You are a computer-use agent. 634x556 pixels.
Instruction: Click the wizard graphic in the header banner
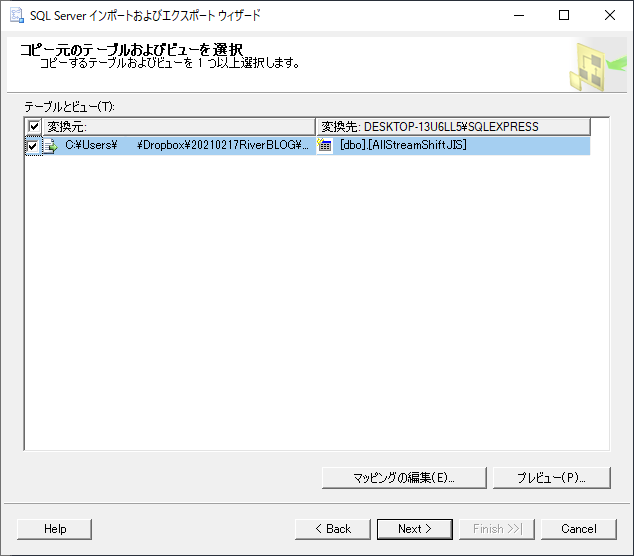pyautogui.click(x=591, y=66)
